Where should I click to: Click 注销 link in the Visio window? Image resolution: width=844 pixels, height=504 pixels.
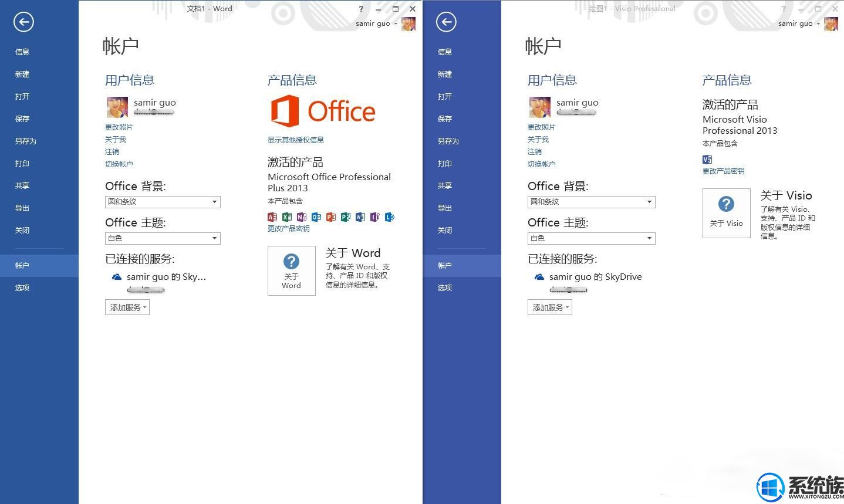(535, 151)
